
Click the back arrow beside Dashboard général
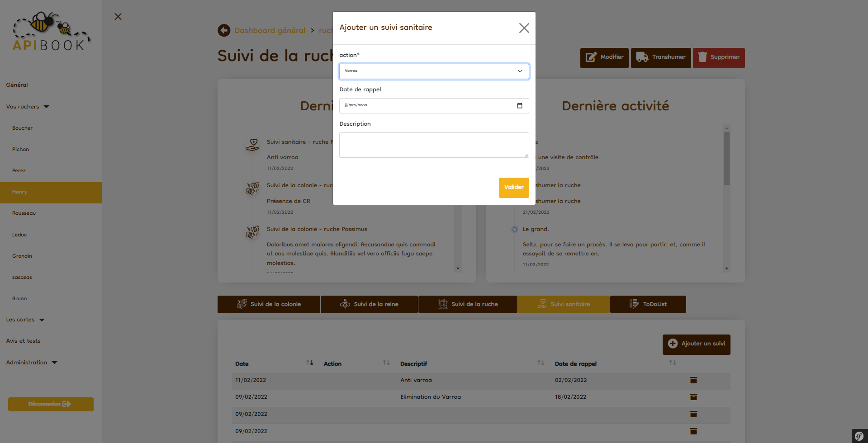tap(224, 30)
